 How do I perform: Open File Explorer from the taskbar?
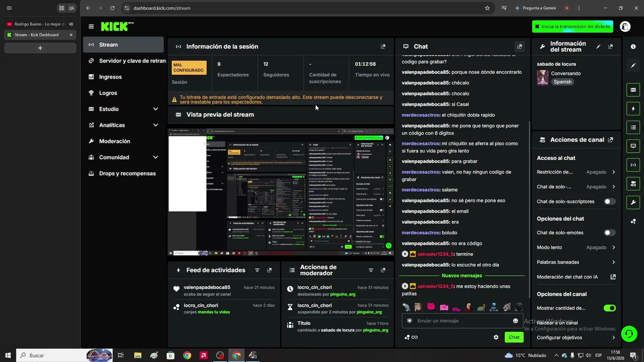(x=137, y=355)
